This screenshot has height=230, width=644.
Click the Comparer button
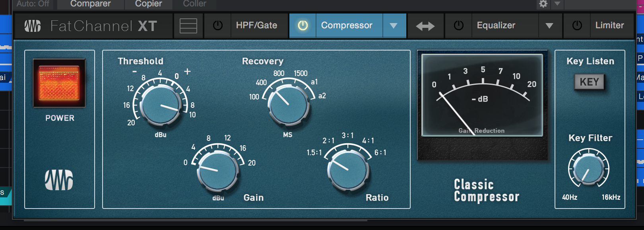[x=91, y=4]
